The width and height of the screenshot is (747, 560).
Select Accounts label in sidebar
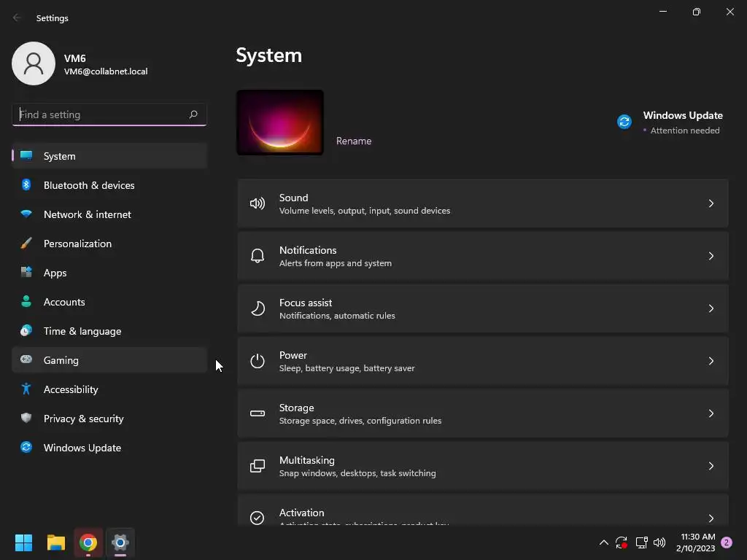[x=64, y=302]
